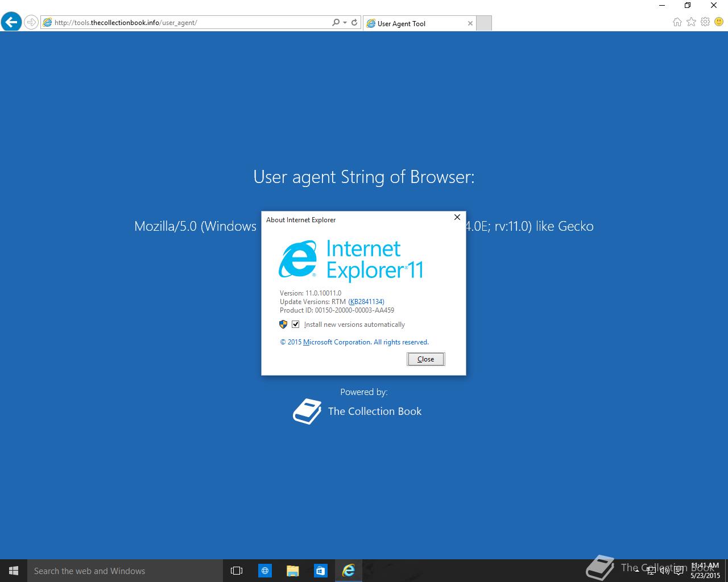This screenshot has height=582, width=728.
Task: Open the Store taskbar icon
Action: [x=321, y=571]
